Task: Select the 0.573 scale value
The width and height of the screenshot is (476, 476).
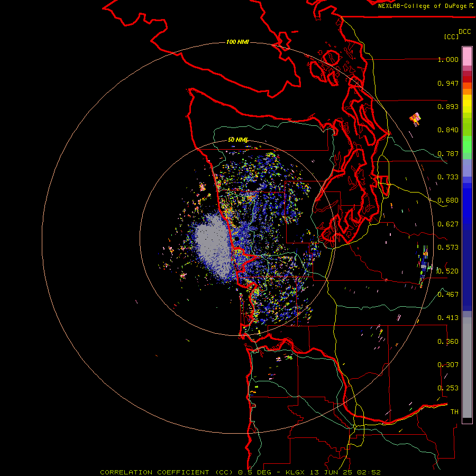Action: click(448, 248)
